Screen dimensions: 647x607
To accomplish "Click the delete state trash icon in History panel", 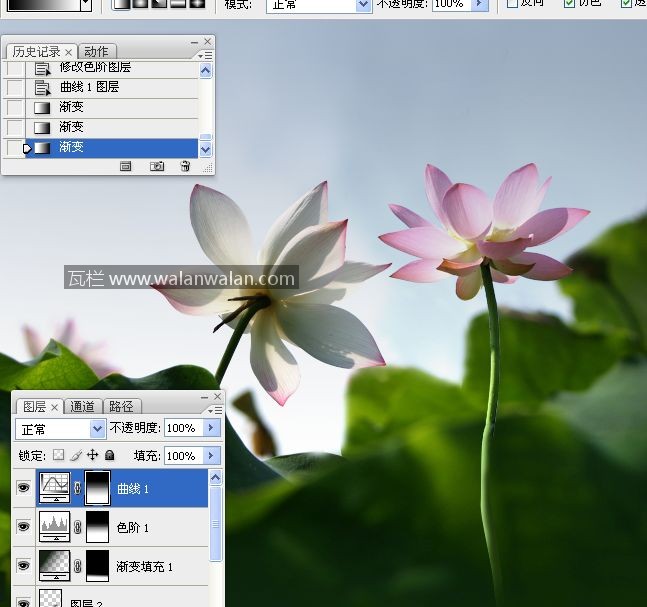I will [185, 166].
